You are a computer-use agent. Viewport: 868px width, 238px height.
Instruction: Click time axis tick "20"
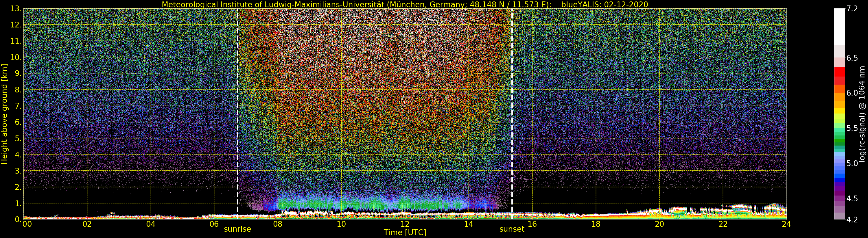pyautogui.click(x=659, y=224)
